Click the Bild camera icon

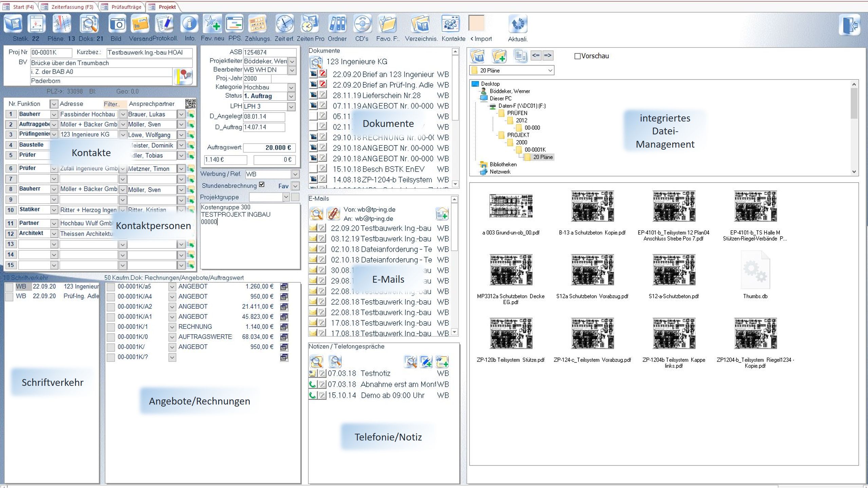[117, 24]
